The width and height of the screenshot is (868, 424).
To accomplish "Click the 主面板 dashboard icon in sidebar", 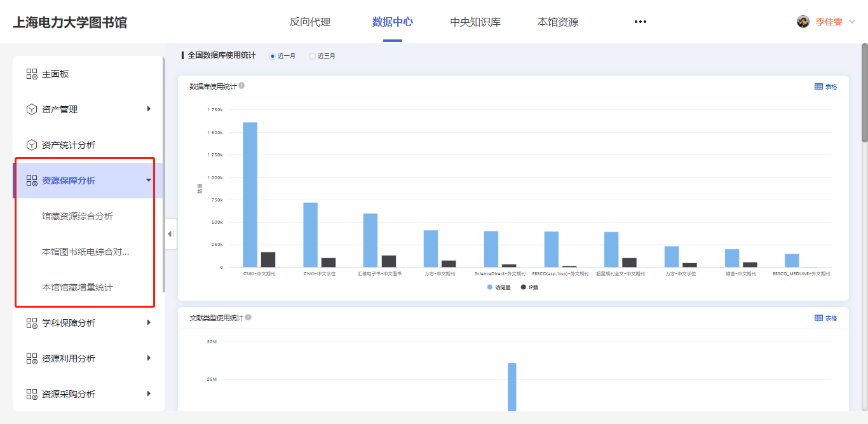I will 32,74.
